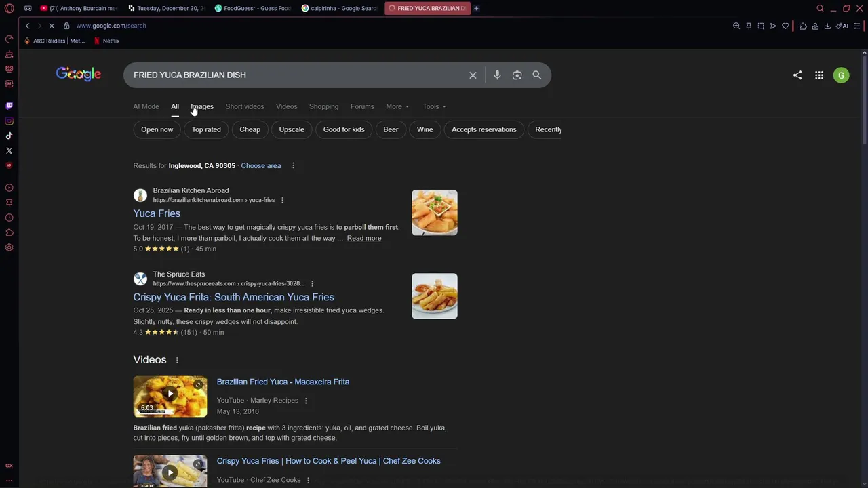Toggle the Open now filter chip
Image resolution: width=868 pixels, height=488 pixels.
pyautogui.click(x=157, y=129)
